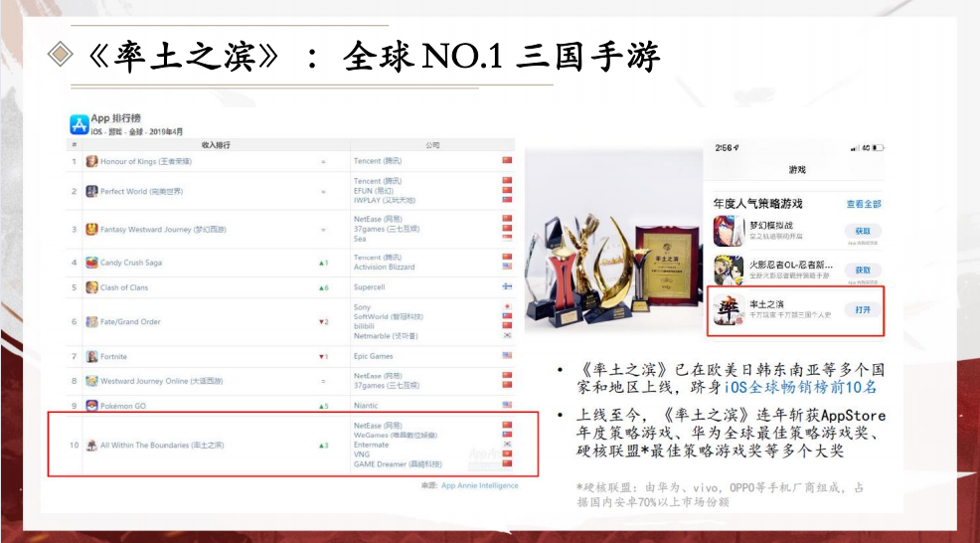Click the ▲5 rank change for Pokémon GO
Viewport: 980px width, 543px height.
pos(323,406)
